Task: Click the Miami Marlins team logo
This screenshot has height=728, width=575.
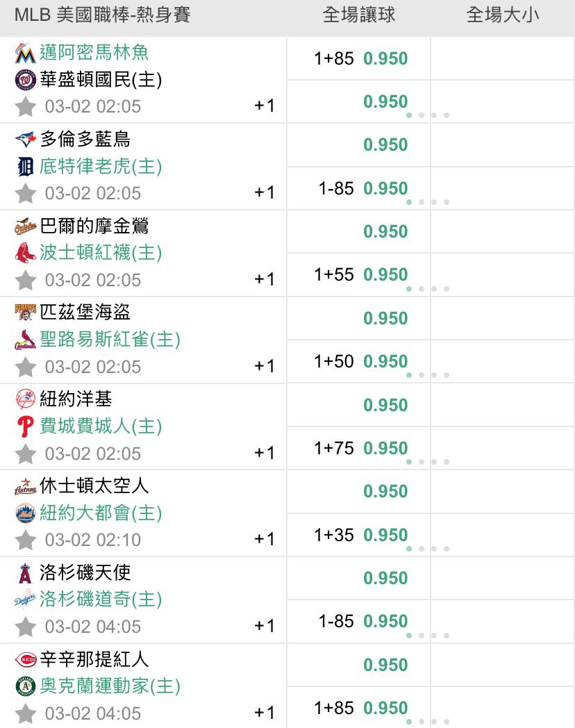Action: [25, 53]
